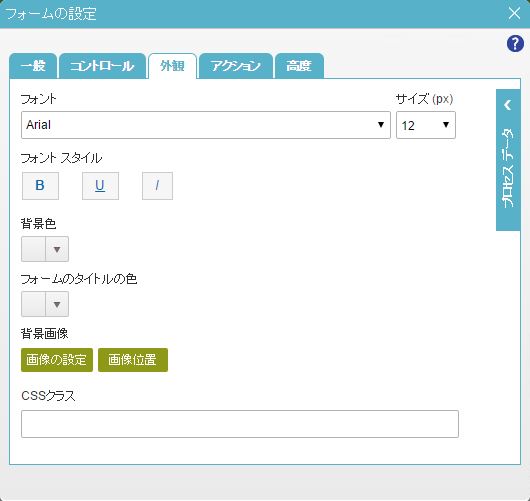
Task: Switch to the コントロール tab
Action: click(102, 66)
